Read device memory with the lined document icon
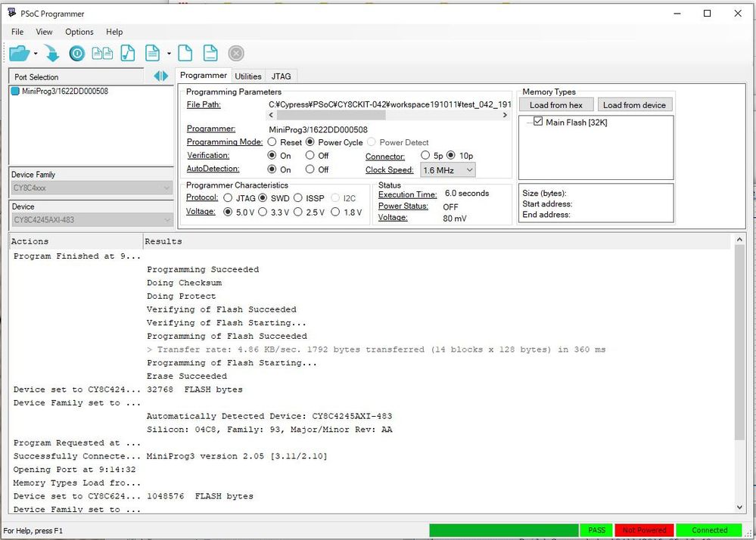The height and width of the screenshot is (540, 756). [154, 53]
